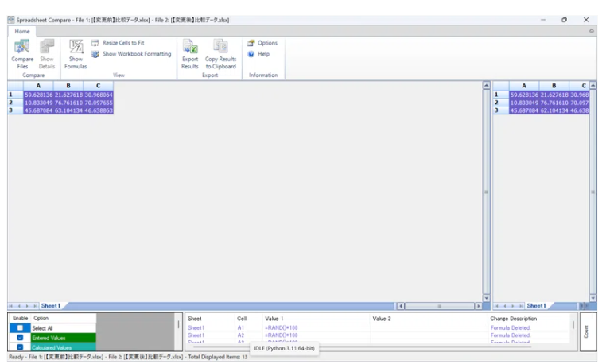Click the Resize Cells to Fit icon

95,43
